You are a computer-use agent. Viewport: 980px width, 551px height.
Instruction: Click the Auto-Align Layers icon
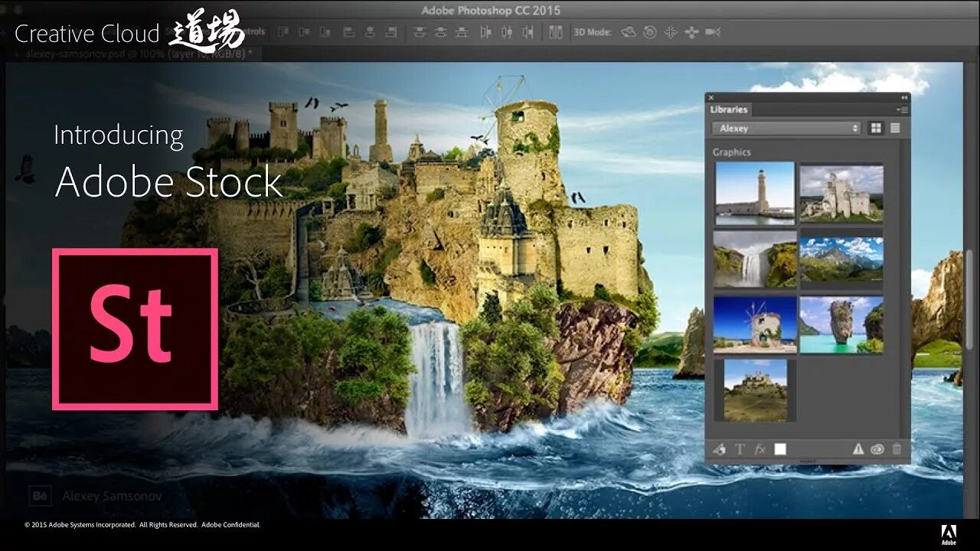point(556,32)
